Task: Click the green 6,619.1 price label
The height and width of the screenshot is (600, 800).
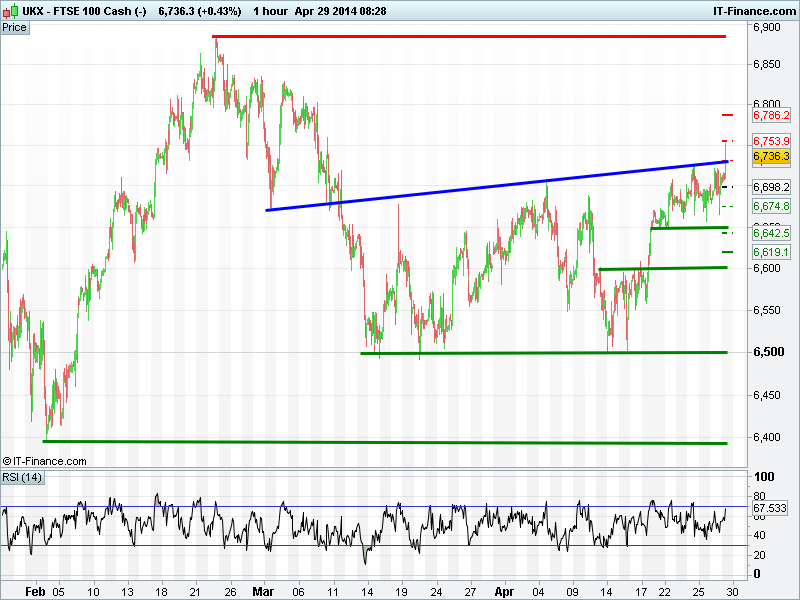Action: [771, 252]
